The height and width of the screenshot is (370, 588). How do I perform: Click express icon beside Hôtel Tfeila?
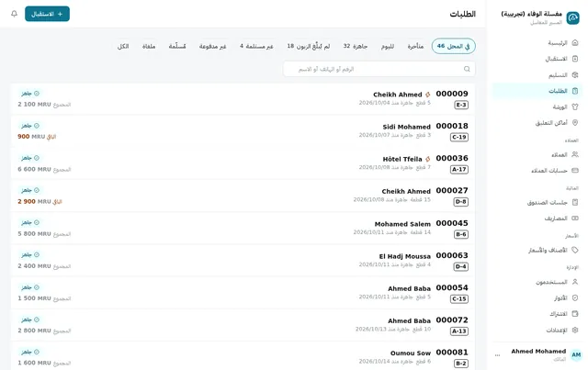coord(427,159)
